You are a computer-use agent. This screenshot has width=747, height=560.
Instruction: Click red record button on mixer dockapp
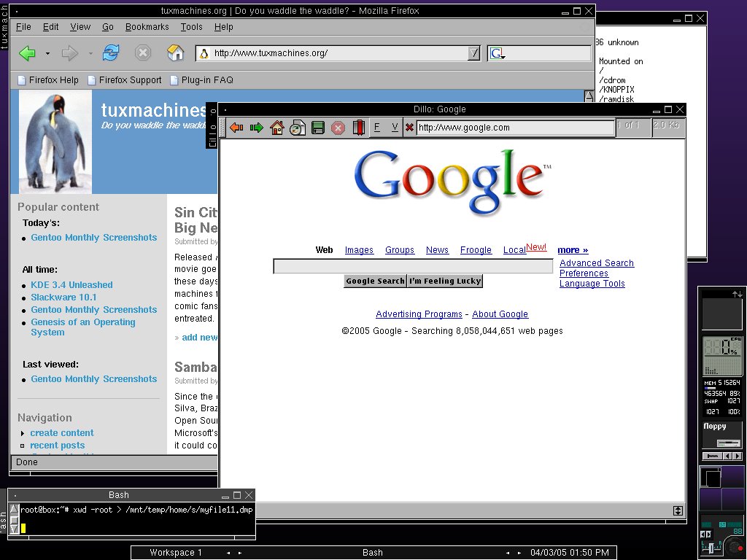(x=740, y=548)
